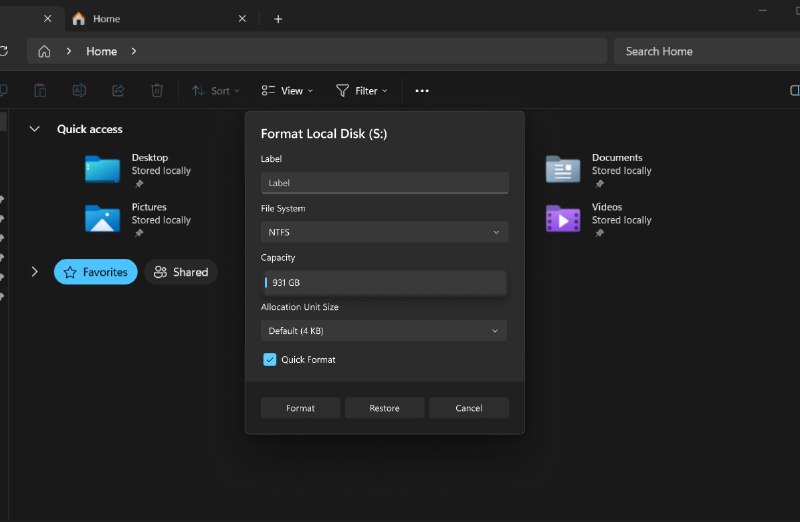Open the Sort dropdown
Image resolution: width=800 pixels, height=522 pixels.
point(215,91)
